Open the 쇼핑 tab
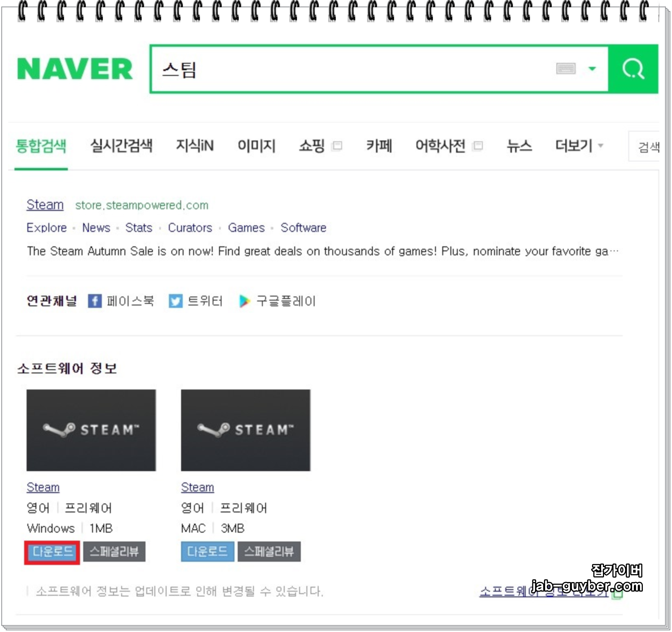 click(312, 146)
